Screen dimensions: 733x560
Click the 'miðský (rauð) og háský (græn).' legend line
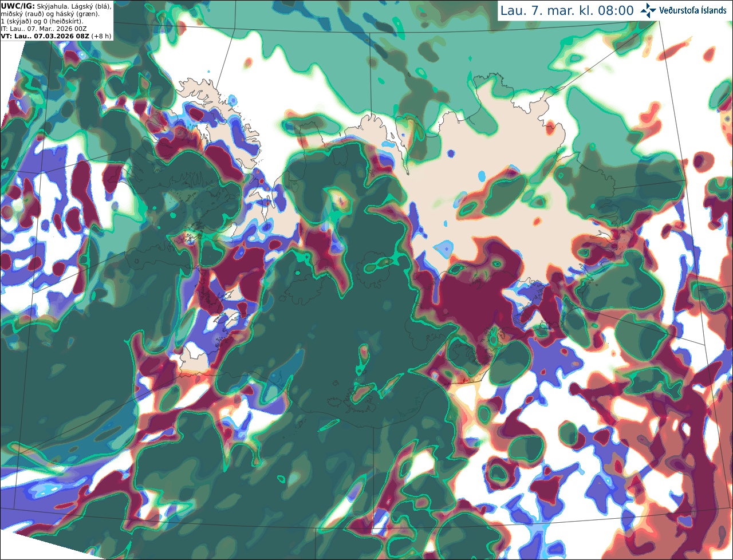(x=50, y=13)
